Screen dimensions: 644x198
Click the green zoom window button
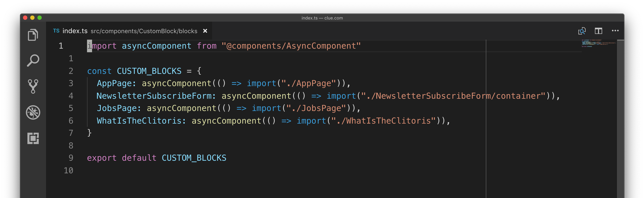[40, 18]
